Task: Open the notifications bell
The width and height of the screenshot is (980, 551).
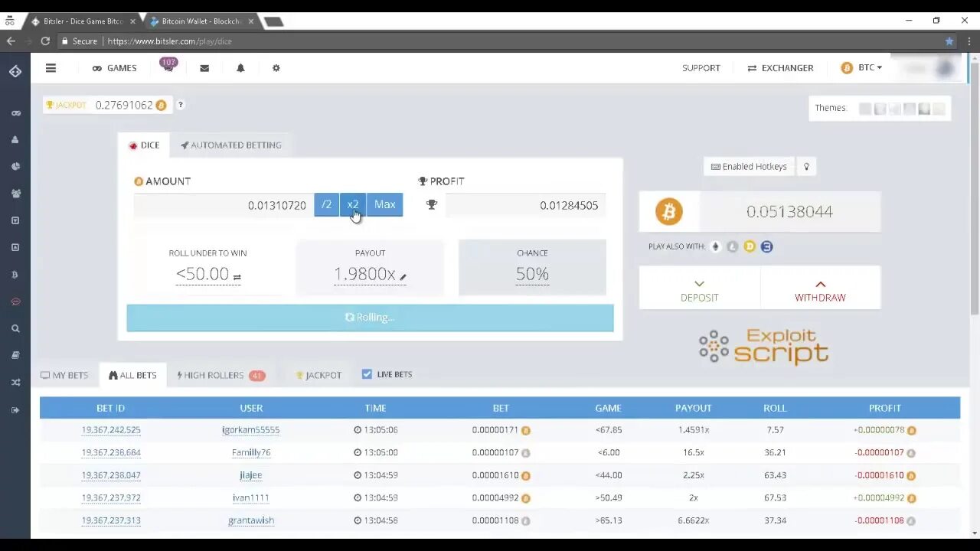Action: click(x=240, y=68)
